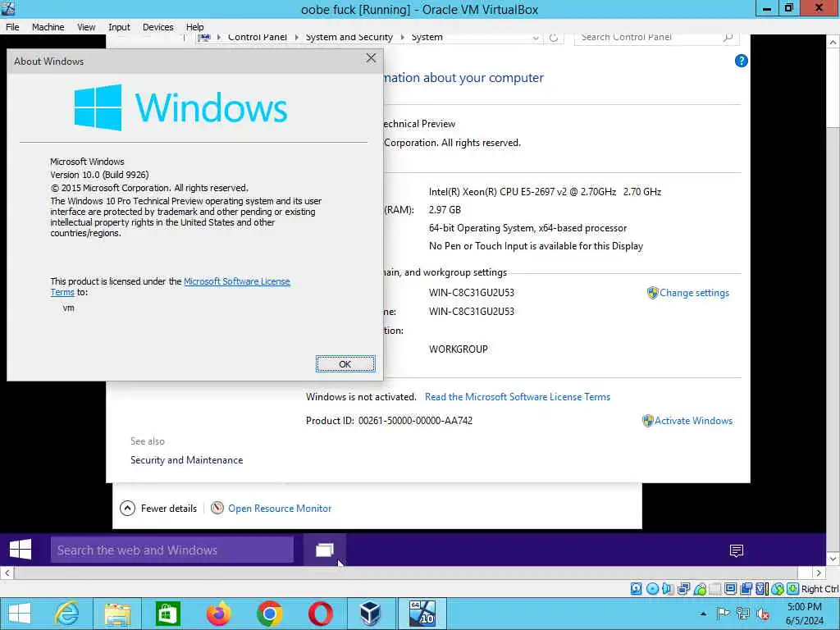Click the VirtualBox CPU virtualization status icon

click(761, 589)
